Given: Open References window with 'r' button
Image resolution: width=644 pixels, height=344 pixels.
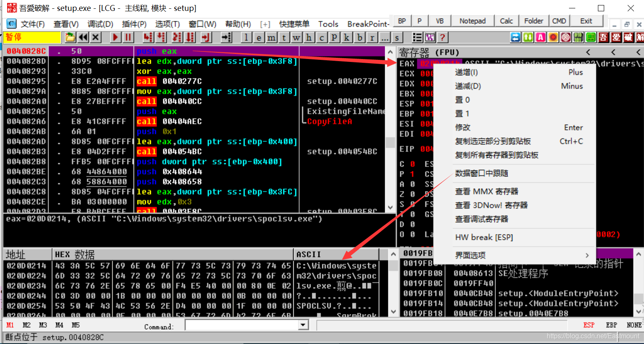Looking at the screenshot, I should pyautogui.click(x=372, y=37).
